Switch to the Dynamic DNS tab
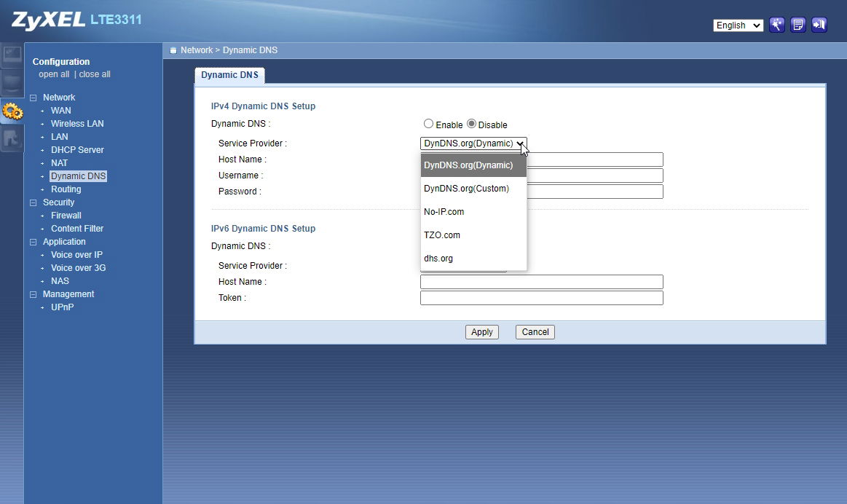The image size is (847, 504). click(x=229, y=75)
